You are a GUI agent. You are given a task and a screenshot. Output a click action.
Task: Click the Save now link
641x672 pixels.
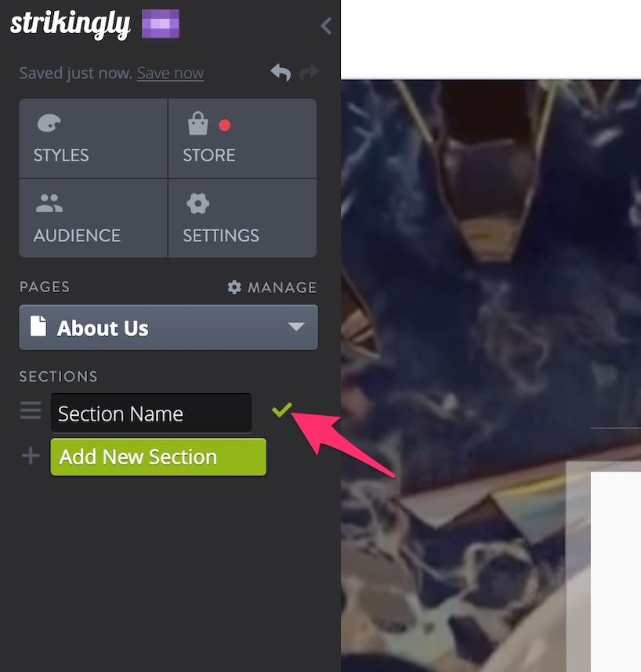pyautogui.click(x=170, y=74)
